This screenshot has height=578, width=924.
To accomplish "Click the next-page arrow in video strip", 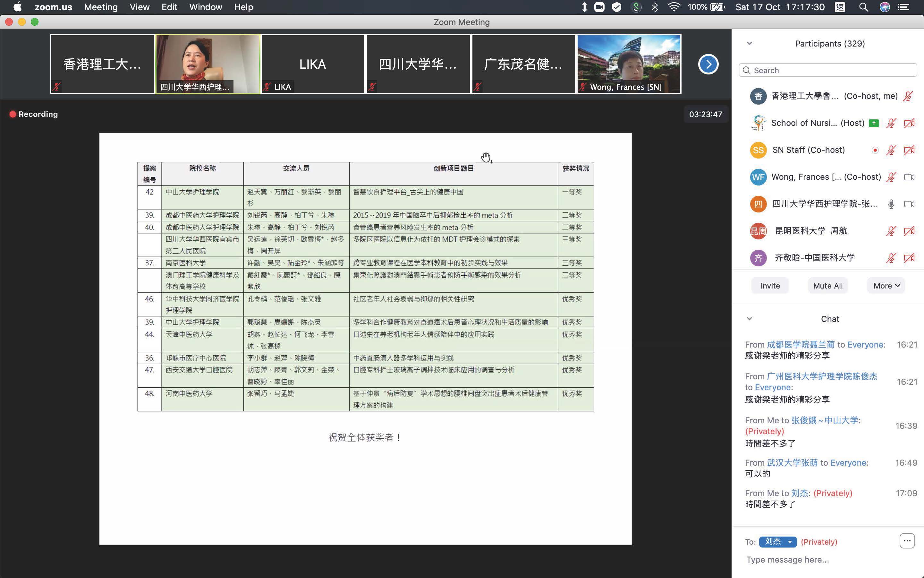I will 708,64.
